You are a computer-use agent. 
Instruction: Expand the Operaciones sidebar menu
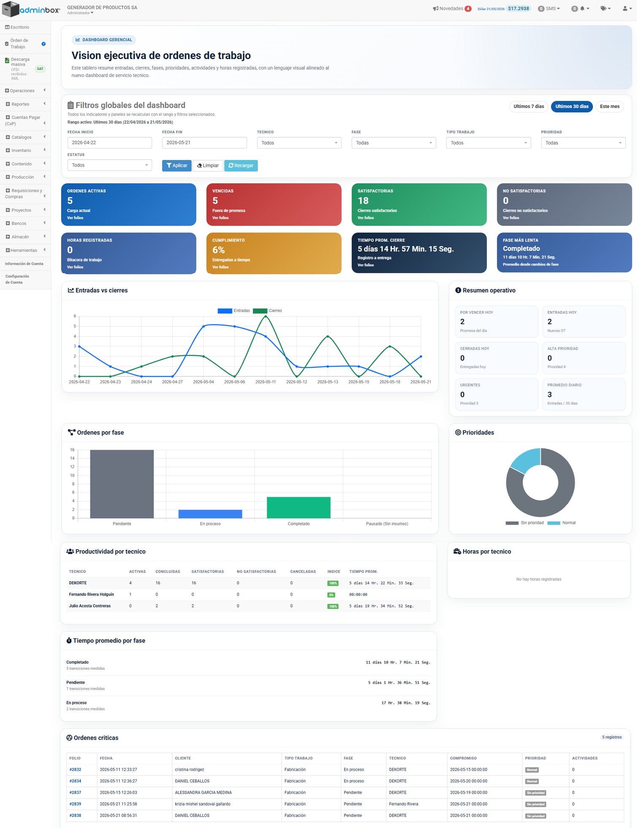pyautogui.click(x=25, y=91)
